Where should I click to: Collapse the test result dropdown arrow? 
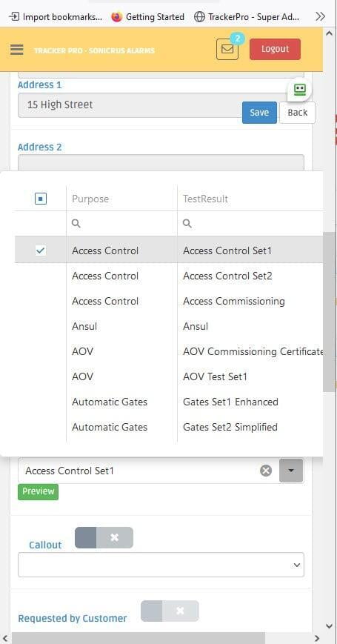point(291,471)
